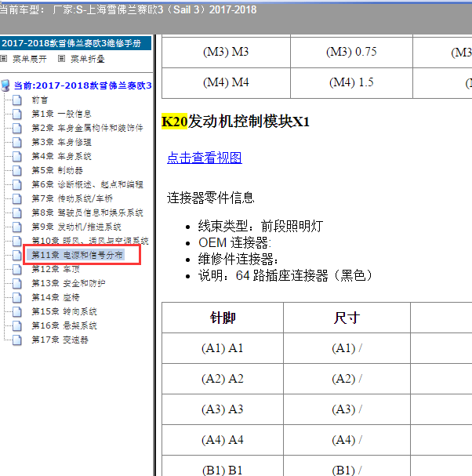This screenshot has height=476, width=472.
Task: Click page icon beside 前言
Action: [17, 100]
